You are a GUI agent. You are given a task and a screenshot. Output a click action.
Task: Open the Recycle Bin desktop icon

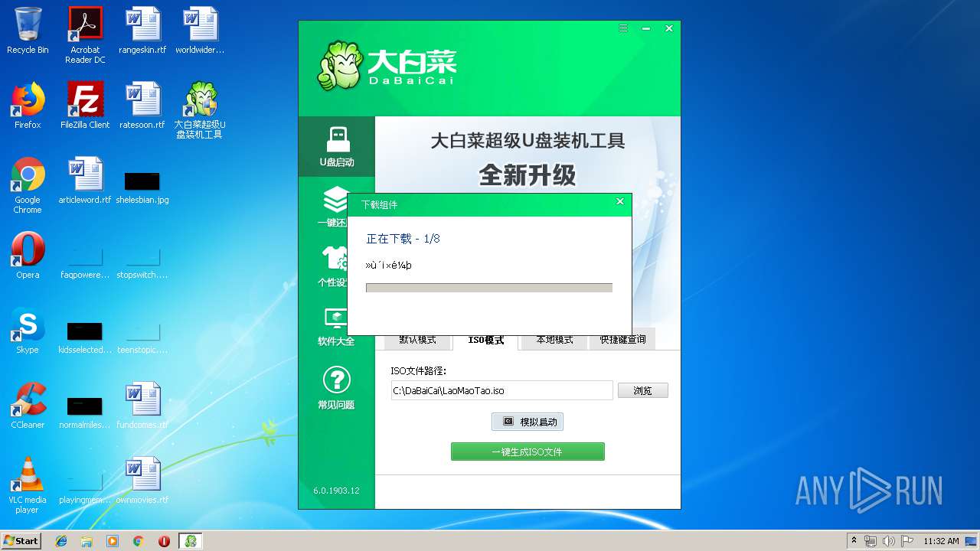(28, 31)
